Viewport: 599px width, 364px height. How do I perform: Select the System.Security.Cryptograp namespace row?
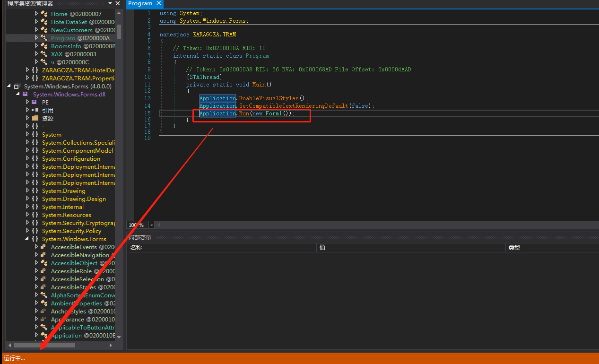coord(61,223)
